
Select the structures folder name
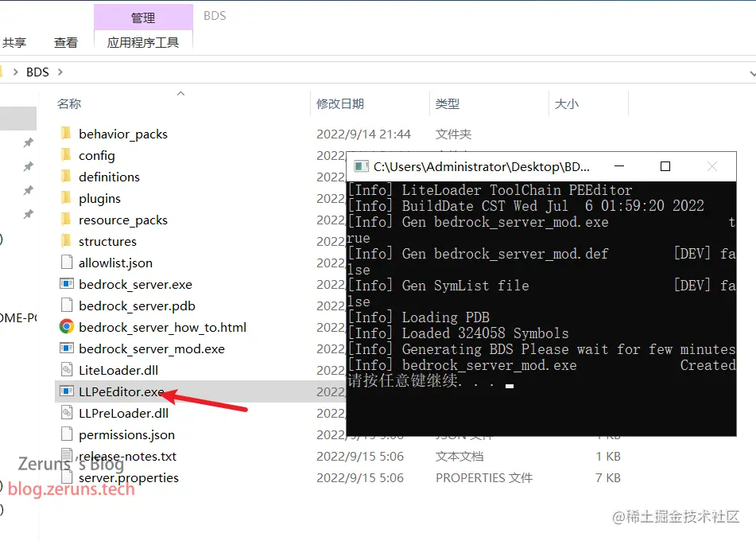click(107, 241)
